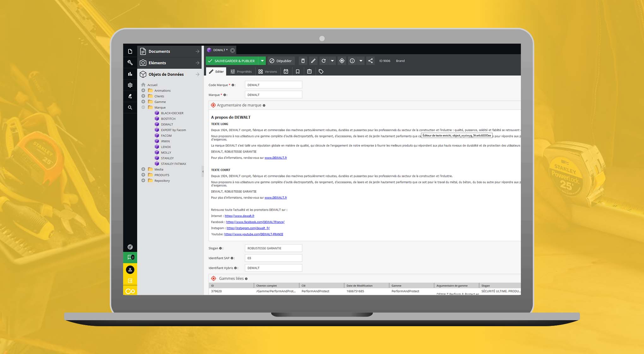Viewport: 644px width, 354px height.
Task: Open the Instagram dewalt_fr link
Action: point(248,228)
